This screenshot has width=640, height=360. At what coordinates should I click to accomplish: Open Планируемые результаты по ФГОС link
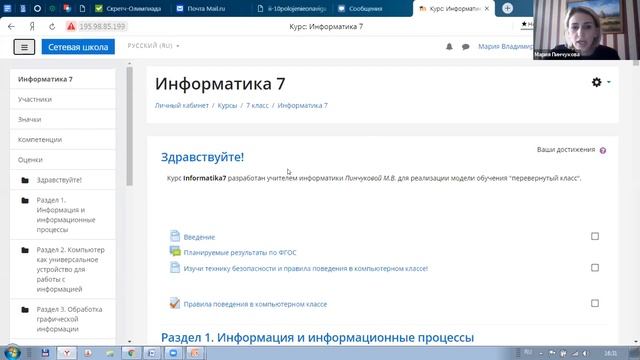click(240, 253)
